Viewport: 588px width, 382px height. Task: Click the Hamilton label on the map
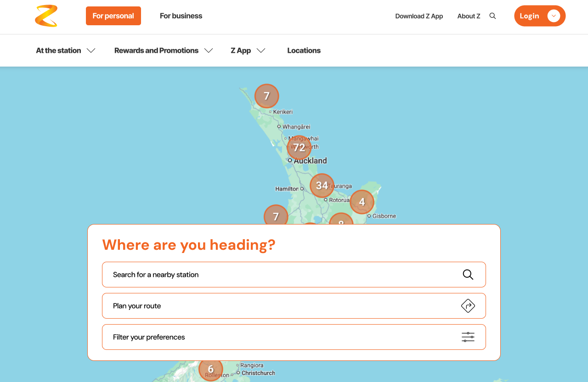[x=287, y=189]
